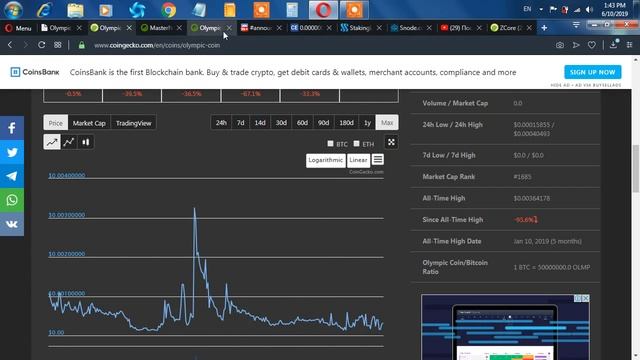Click the CoinsBank logo in banner

pos(35,72)
